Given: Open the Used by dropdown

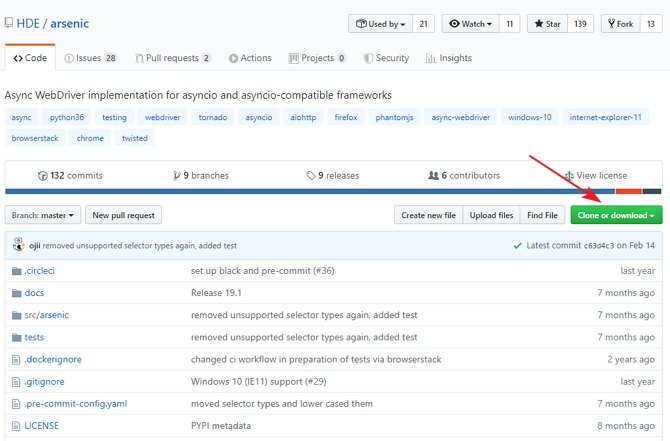Looking at the screenshot, I should click(x=380, y=24).
